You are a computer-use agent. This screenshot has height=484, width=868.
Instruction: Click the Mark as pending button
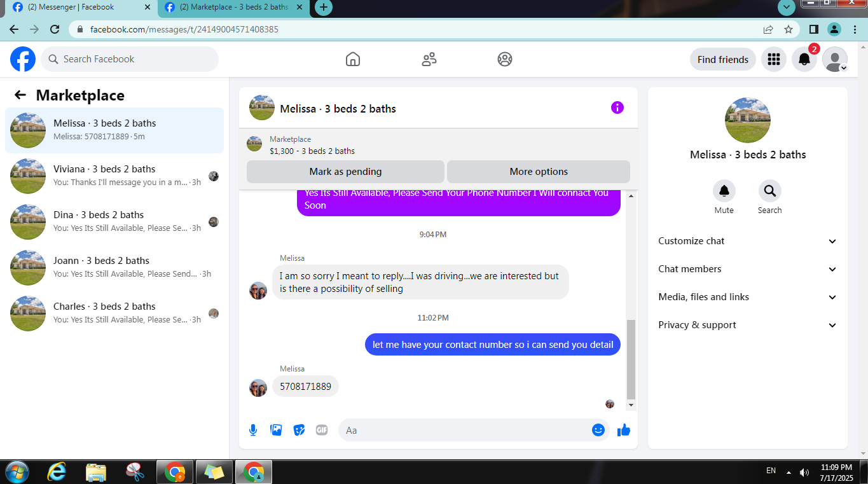click(x=345, y=172)
